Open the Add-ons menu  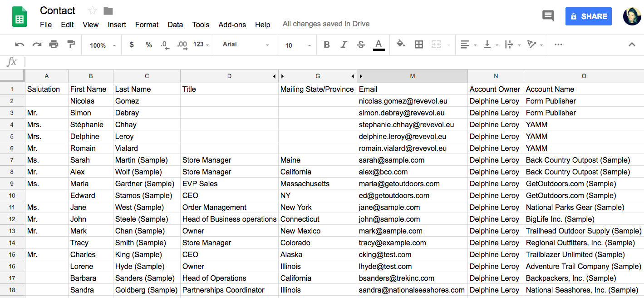232,25
